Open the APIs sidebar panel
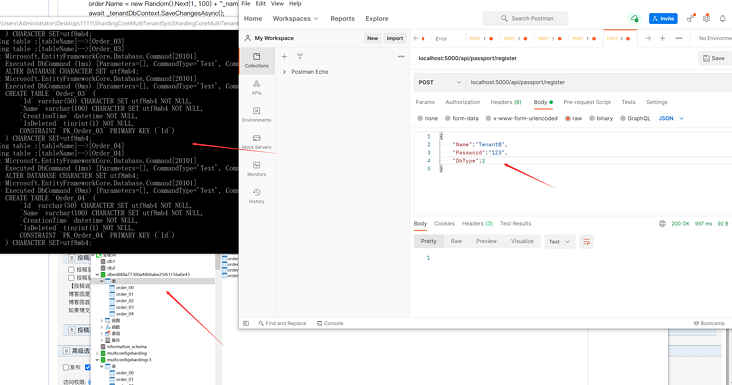 [x=256, y=87]
